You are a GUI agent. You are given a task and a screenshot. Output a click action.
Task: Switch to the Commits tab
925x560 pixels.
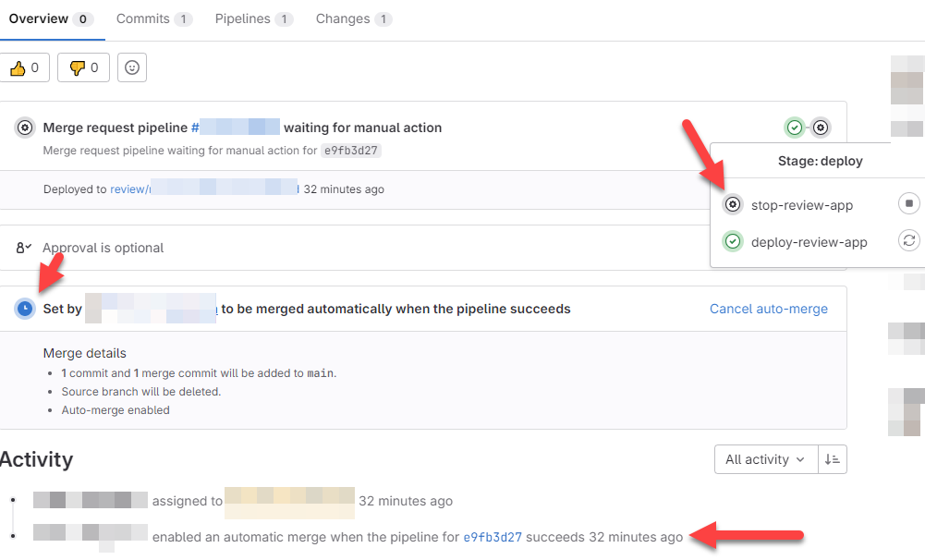pos(154,18)
